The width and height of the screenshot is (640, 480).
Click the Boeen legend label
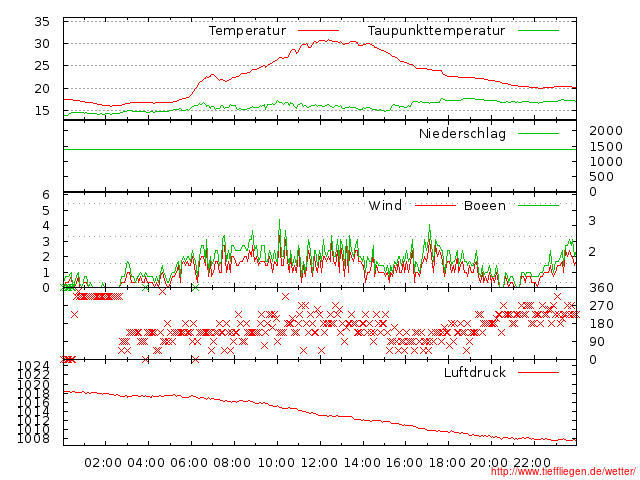(x=484, y=205)
